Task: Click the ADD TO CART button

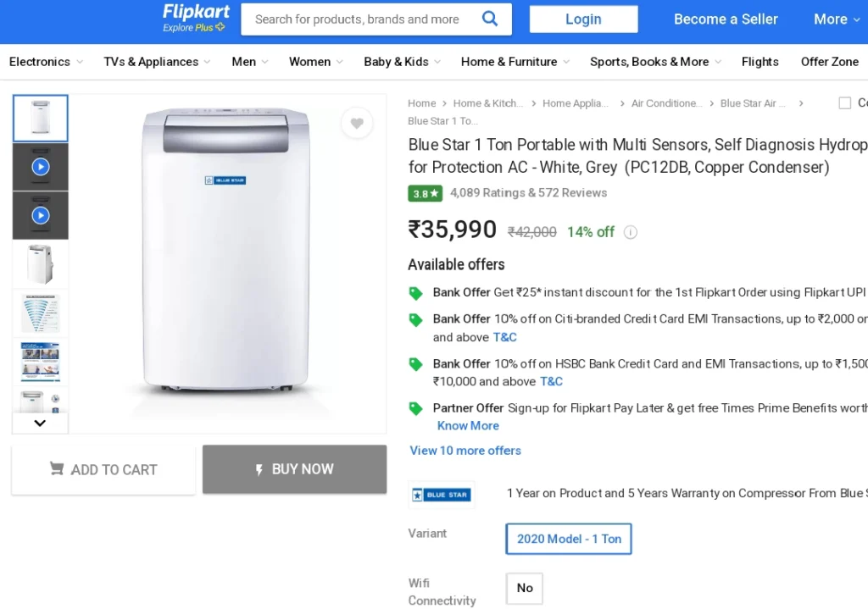Action: tap(103, 469)
